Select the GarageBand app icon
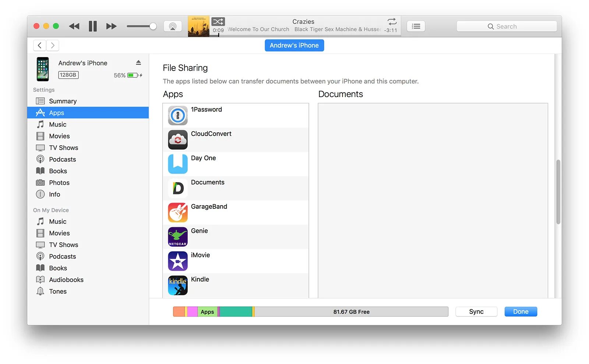The image size is (589, 364). click(x=178, y=213)
